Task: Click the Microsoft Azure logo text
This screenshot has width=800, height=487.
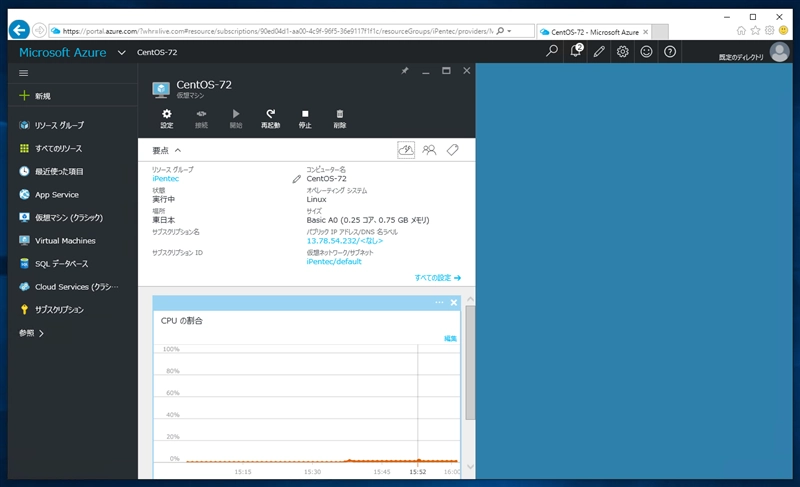Action: [63, 52]
